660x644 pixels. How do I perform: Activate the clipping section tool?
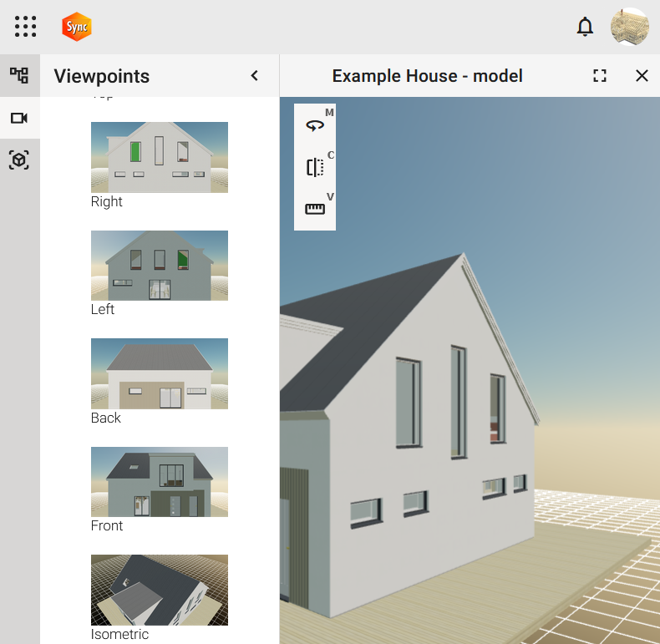coord(315,167)
